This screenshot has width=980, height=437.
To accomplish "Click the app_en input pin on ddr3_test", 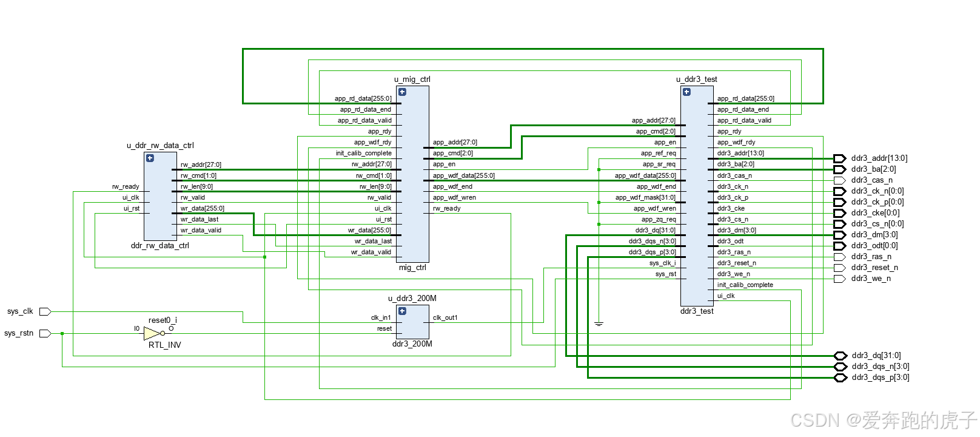I will click(665, 143).
